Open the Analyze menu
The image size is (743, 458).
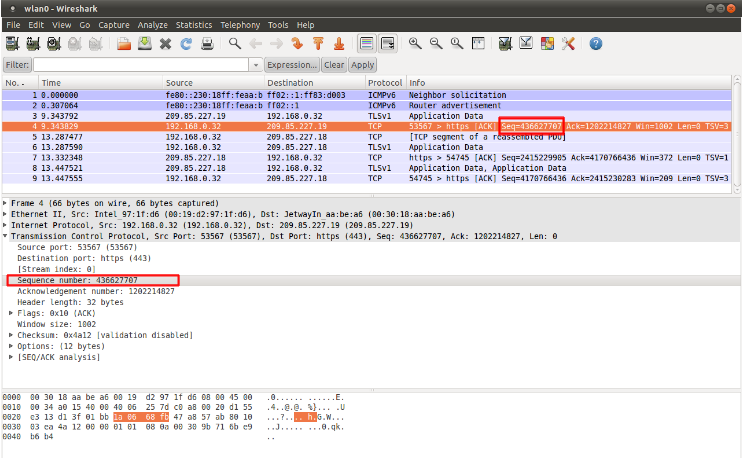coord(153,24)
